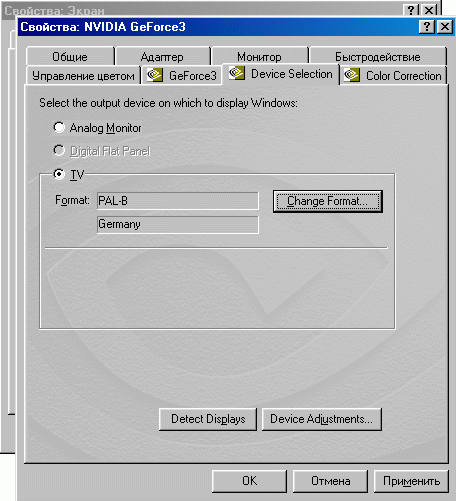Click the NVIDIA icon on GeForce3 tab

[x=155, y=75]
